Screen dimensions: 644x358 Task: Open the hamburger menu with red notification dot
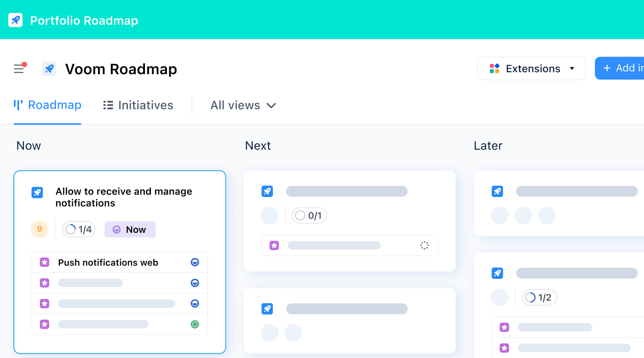click(19, 69)
